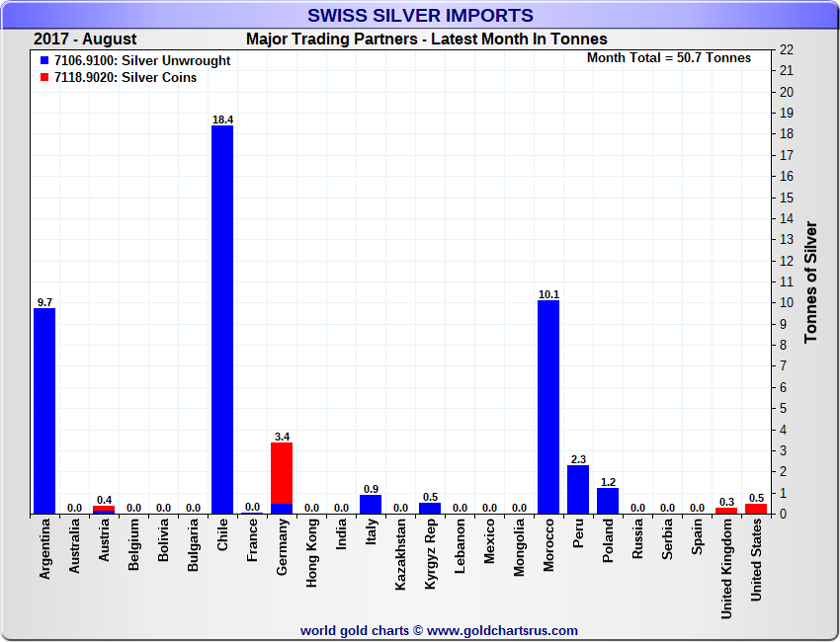Click the blue Silver Unwrought legend swatch
The image size is (840, 642).
[x=44, y=61]
